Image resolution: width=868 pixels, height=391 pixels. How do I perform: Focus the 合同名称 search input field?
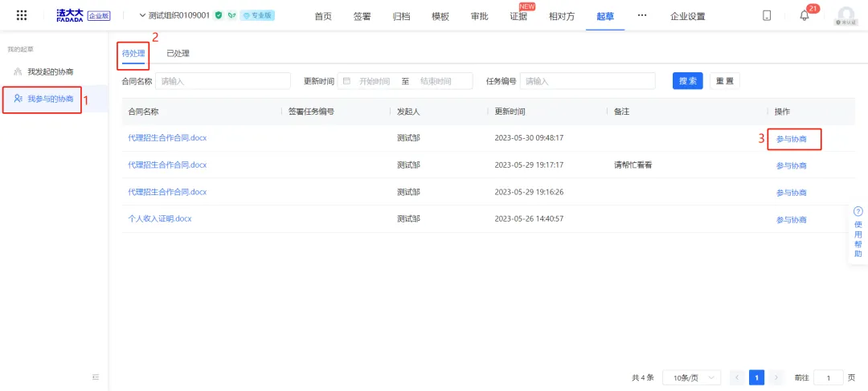pos(223,81)
